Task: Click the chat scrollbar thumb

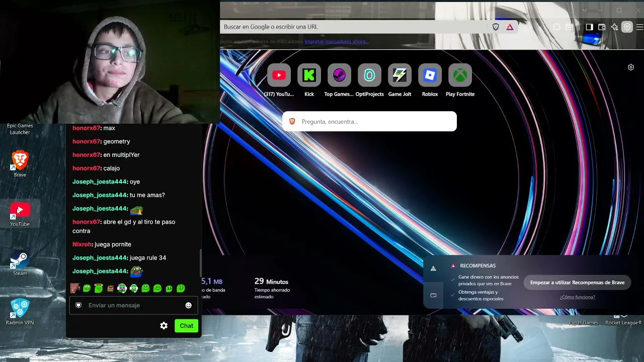Action: (x=201, y=263)
